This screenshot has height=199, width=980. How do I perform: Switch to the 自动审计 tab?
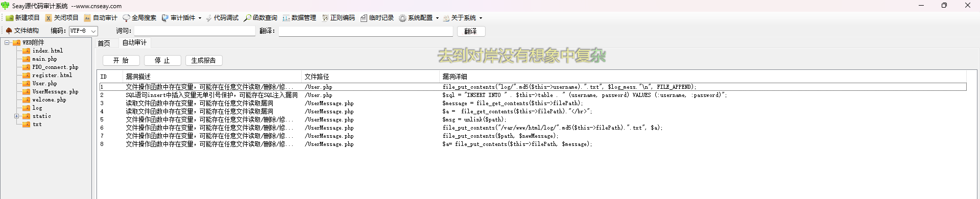[x=134, y=43]
